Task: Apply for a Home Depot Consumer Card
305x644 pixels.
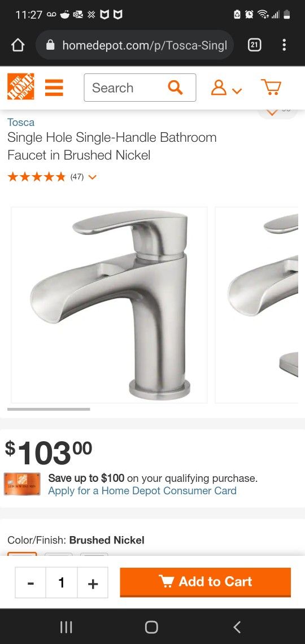Action: (142, 491)
